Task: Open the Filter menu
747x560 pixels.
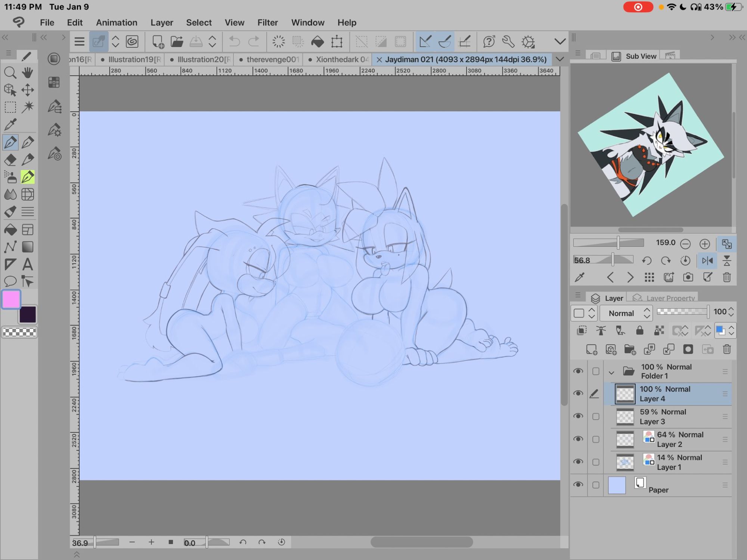Action: [x=267, y=22]
